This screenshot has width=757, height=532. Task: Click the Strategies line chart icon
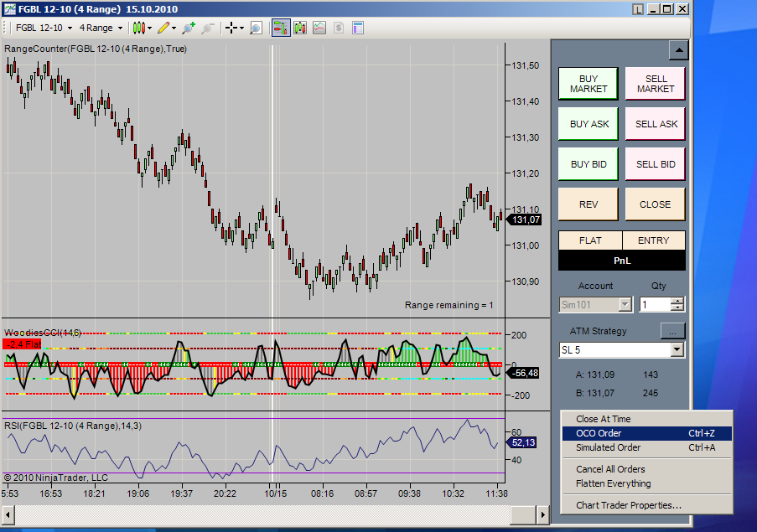[319, 28]
